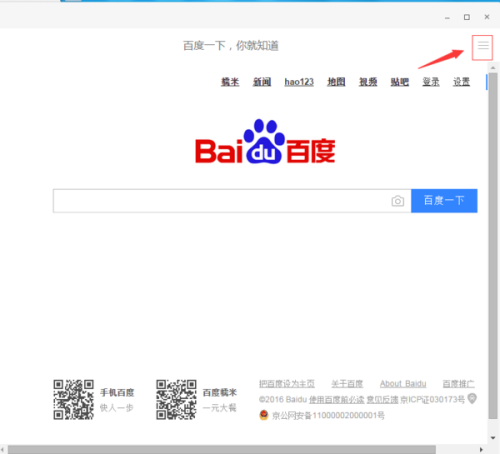Image resolution: width=500 pixels, height=454 pixels.
Task: Click the Baidu paw logo
Action: 265,142
